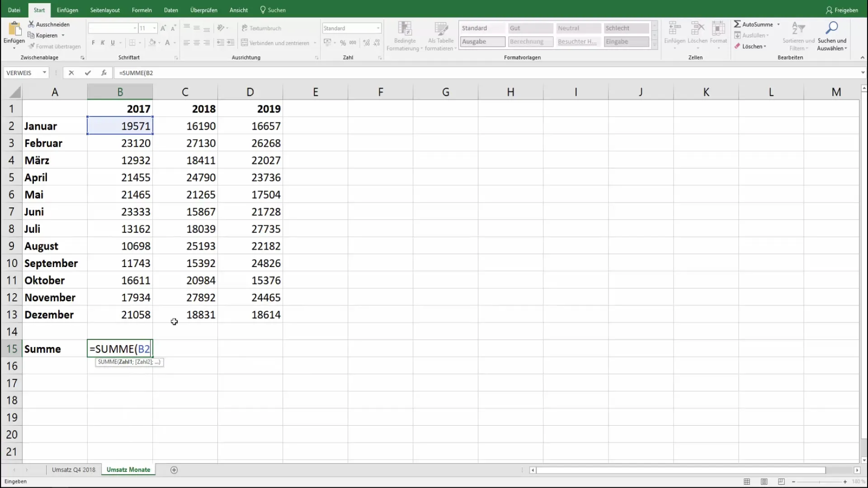
Task: Toggle italic K formatting
Action: (103, 43)
